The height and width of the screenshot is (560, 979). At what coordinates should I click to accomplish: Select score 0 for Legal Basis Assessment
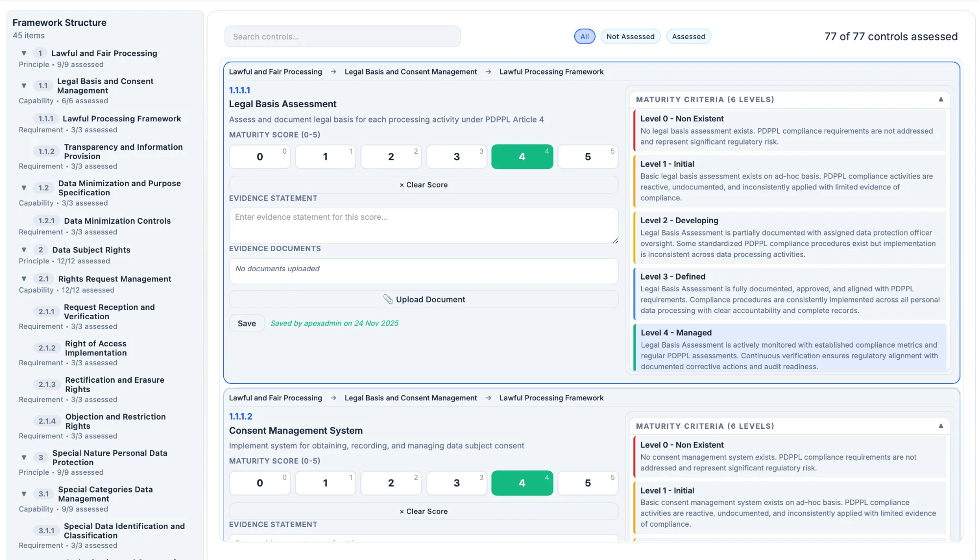coord(260,157)
